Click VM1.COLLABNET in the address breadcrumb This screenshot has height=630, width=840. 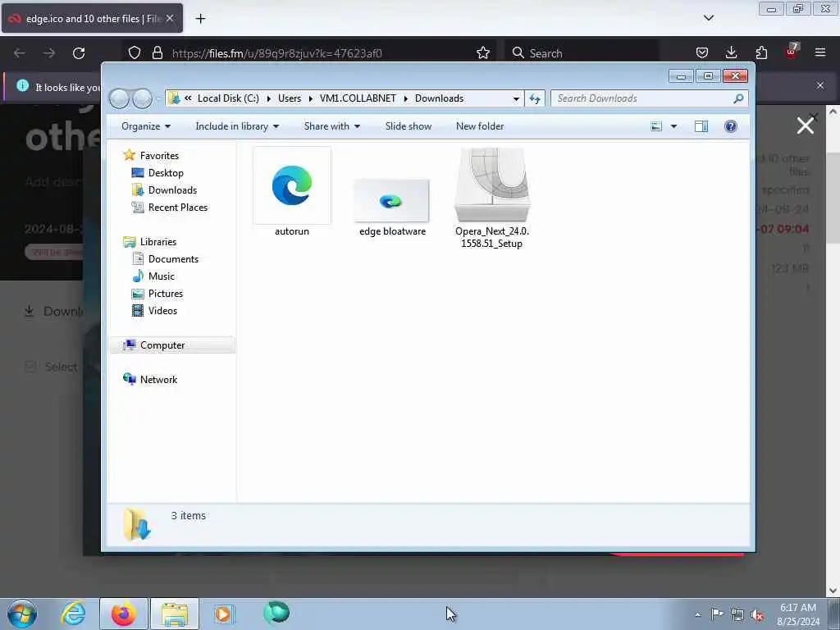(358, 98)
